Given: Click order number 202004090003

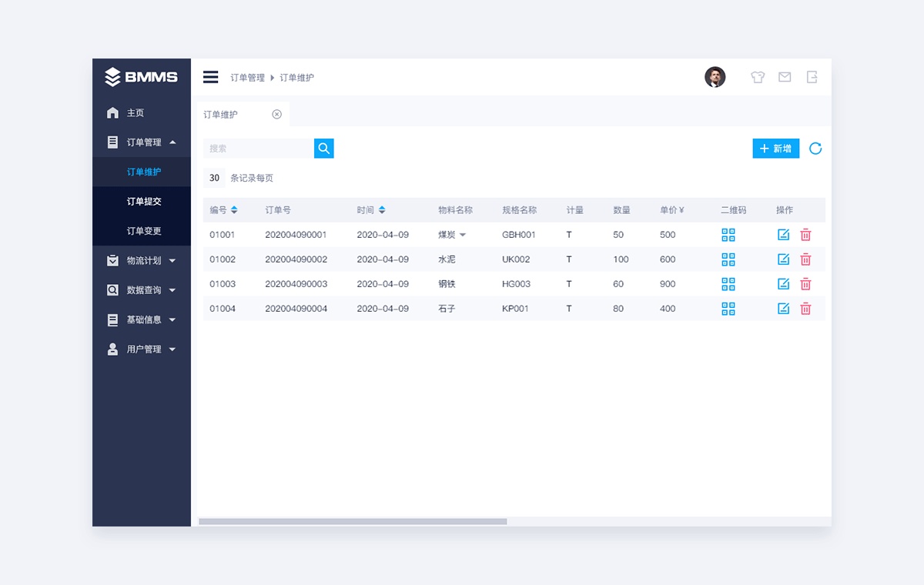Looking at the screenshot, I should [x=296, y=284].
